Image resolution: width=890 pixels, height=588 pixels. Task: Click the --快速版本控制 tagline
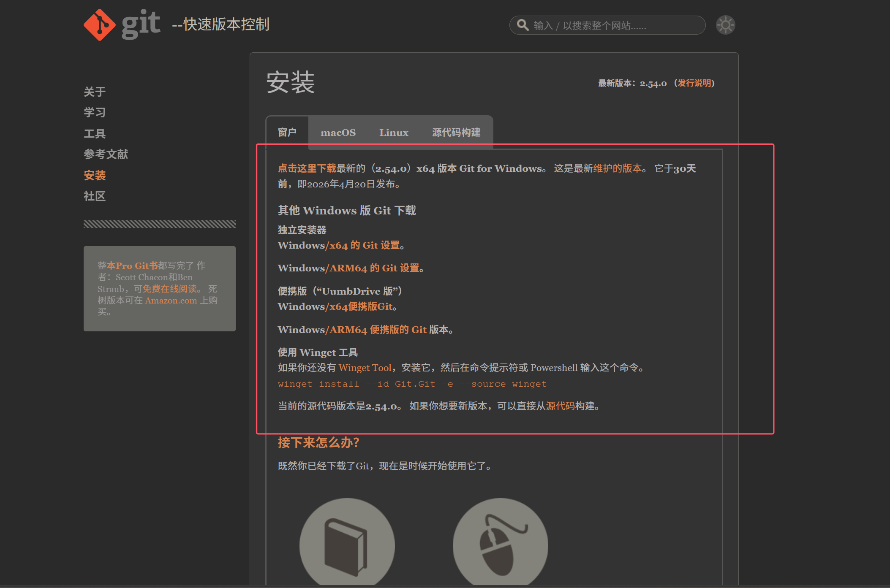click(x=220, y=24)
